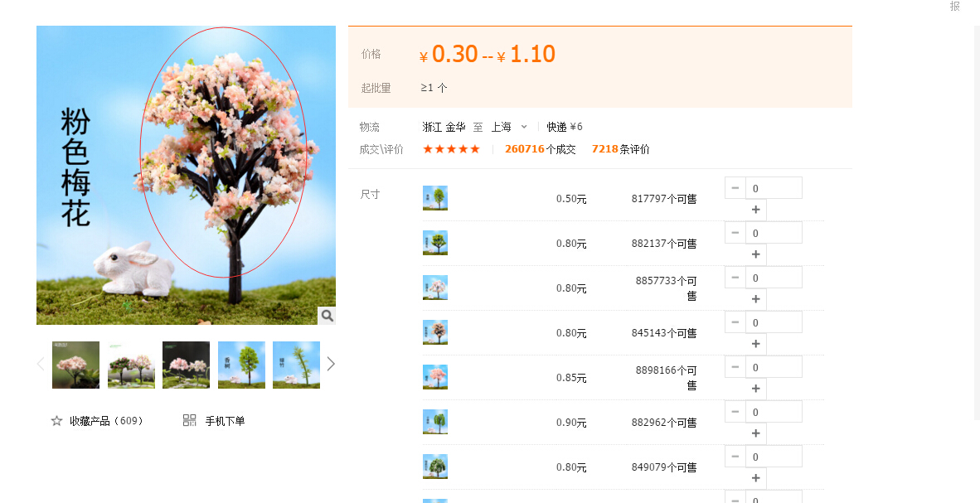Show next thumbnails with the right arrow
The width and height of the screenshot is (980, 503).
pos(331,364)
